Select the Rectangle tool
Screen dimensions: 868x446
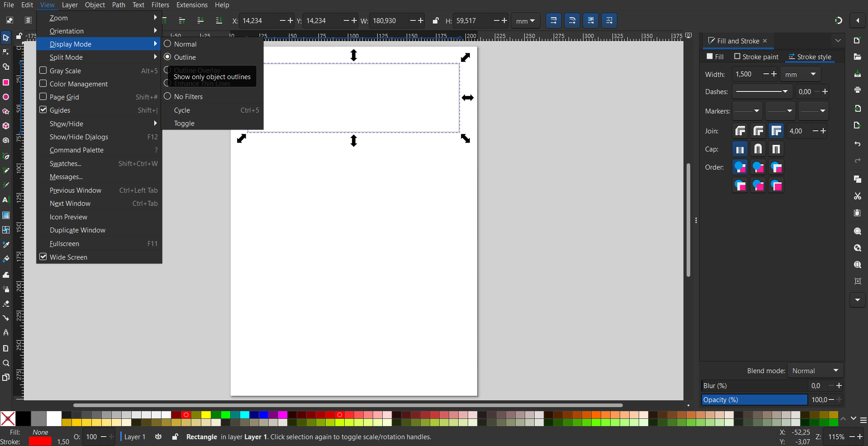6,82
